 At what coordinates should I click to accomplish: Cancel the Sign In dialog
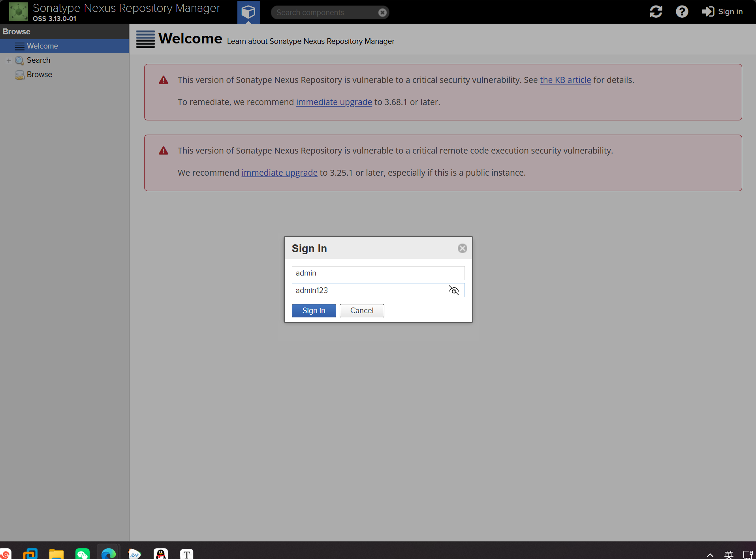[x=362, y=311]
